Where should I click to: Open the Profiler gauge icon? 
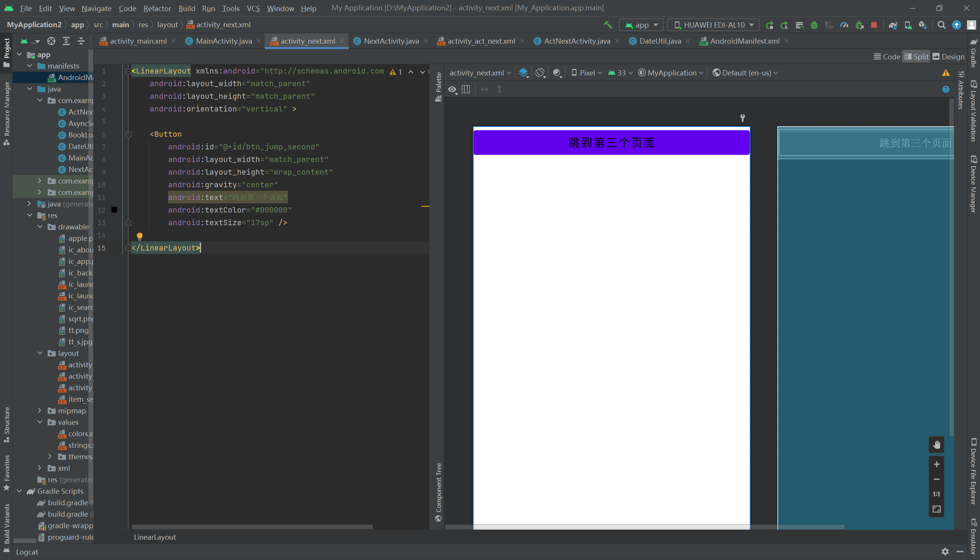[x=844, y=25]
